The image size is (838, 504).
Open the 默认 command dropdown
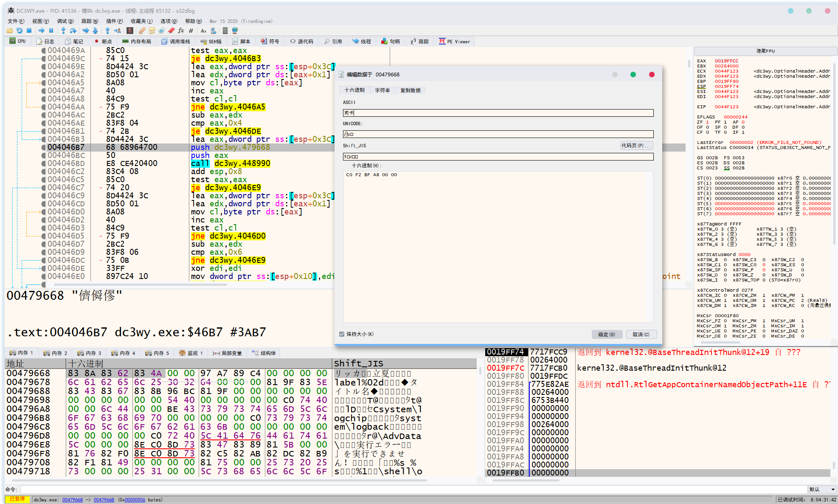coord(822,490)
